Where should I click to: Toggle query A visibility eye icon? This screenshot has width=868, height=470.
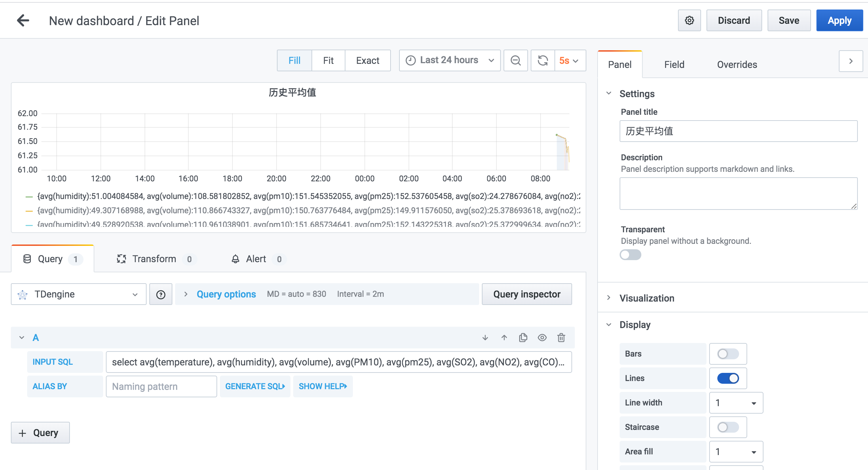click(x=542, y=338)
